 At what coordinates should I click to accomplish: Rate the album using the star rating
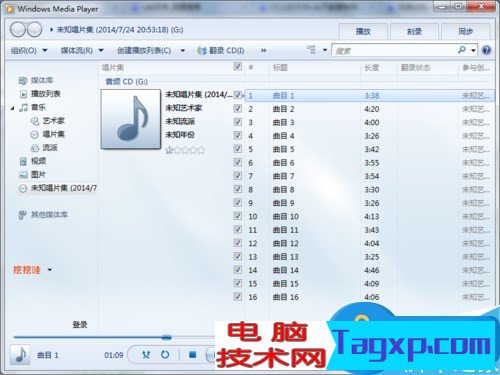click(x=185, y=150)
